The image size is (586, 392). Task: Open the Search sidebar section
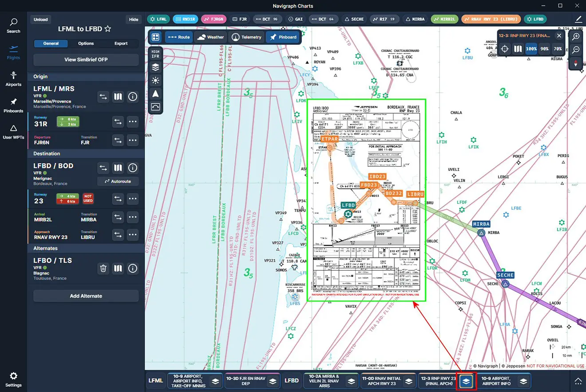(x=13, y=26)
